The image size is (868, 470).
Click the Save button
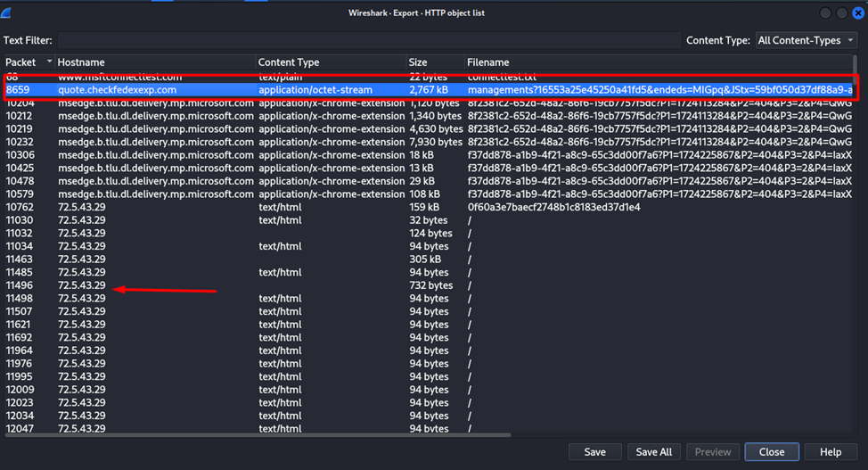595,452
